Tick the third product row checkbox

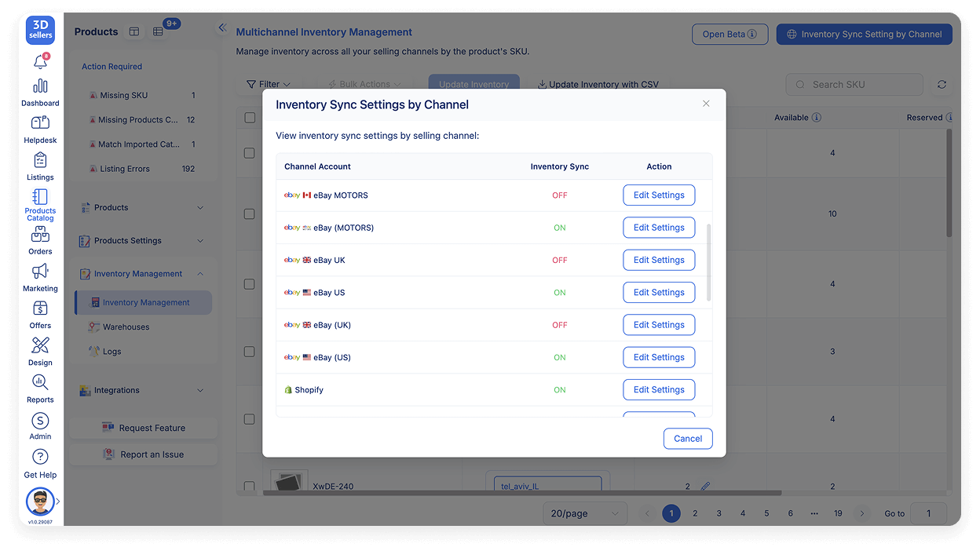point(250,284)
